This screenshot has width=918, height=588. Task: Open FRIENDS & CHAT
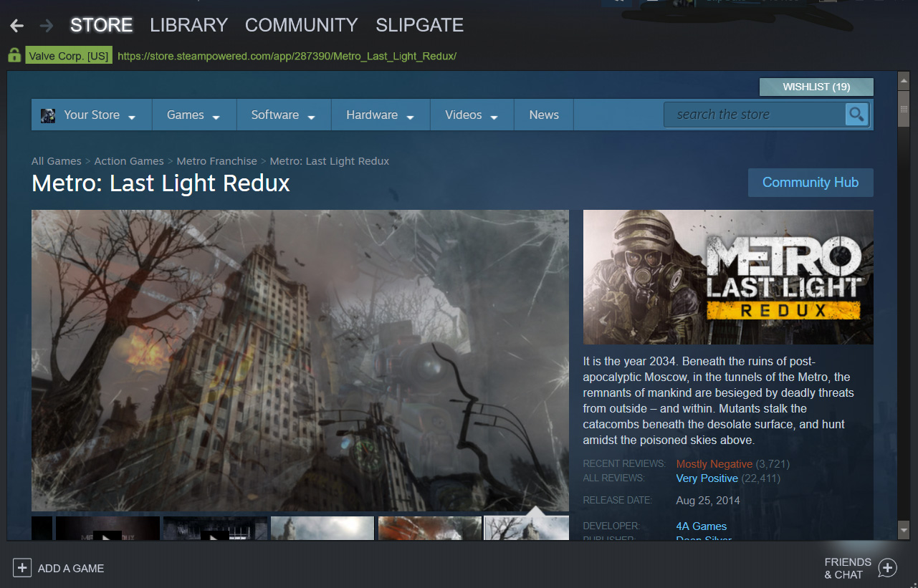point(848,568)
